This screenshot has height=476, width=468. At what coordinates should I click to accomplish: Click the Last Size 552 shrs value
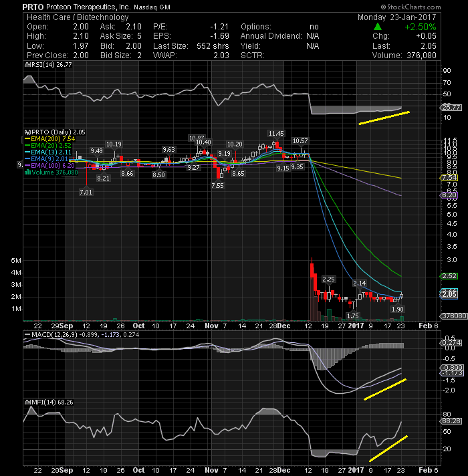[x=213, y=46]
